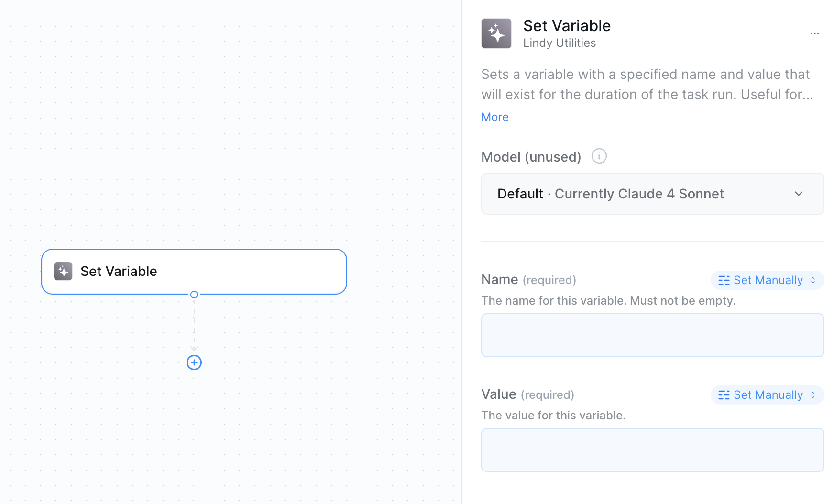
Task: Open the Default Claude 4 Sonnet model dropdown
Action: (652, 194)
